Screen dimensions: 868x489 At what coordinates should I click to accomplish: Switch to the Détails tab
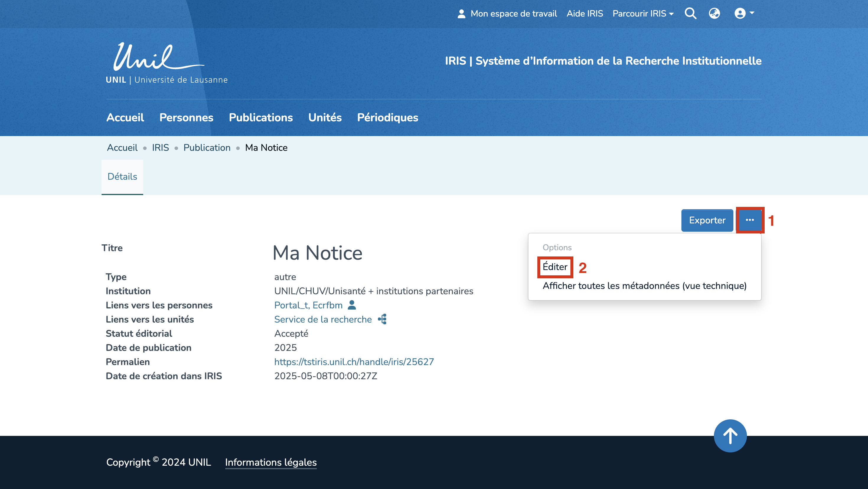click(122, 176)
